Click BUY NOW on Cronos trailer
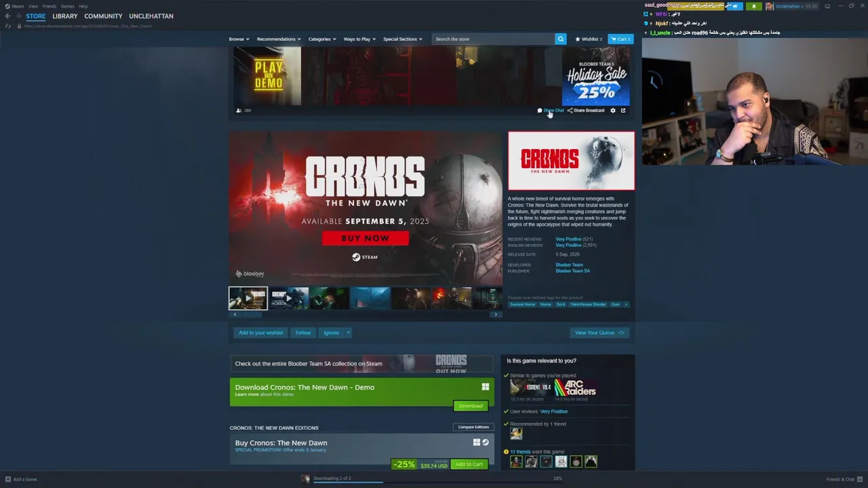 (366, 238)
